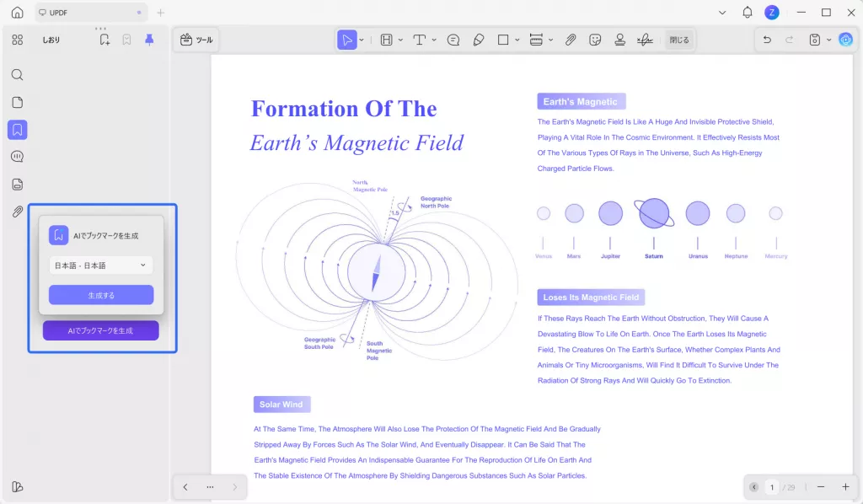The height and width of the screenshot is (504, 863).
Task: Expand the tab list chevron in title bar
Action: coord(722,12)
